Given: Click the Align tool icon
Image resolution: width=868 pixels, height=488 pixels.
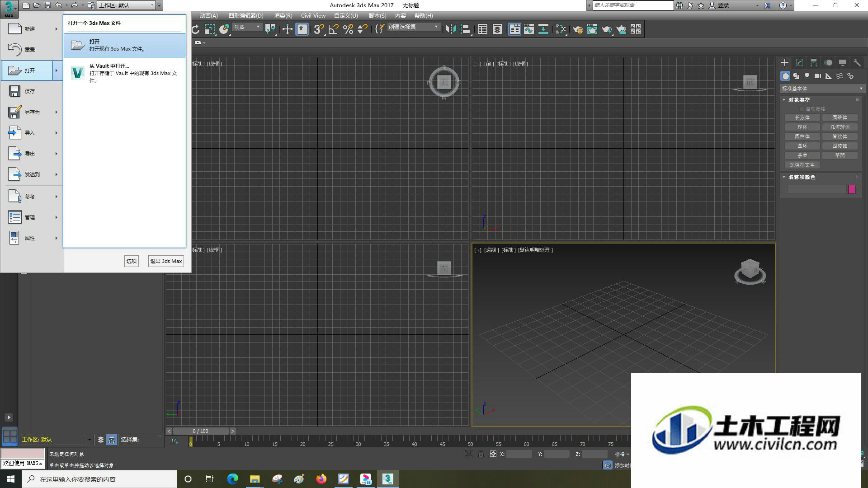Looking at the screenshot, I should click(x=465, y=29).
